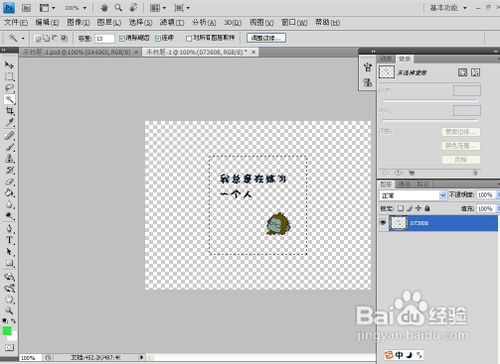Select the Lasso tool
Viewport: 500px width, 364px height.
(10, 88)
